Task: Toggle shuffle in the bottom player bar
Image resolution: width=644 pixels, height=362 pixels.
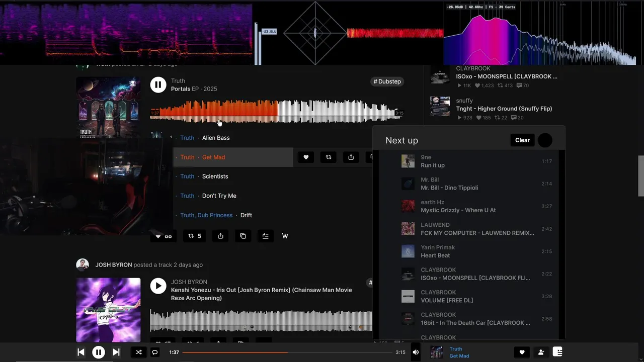Action: (138, 352)
